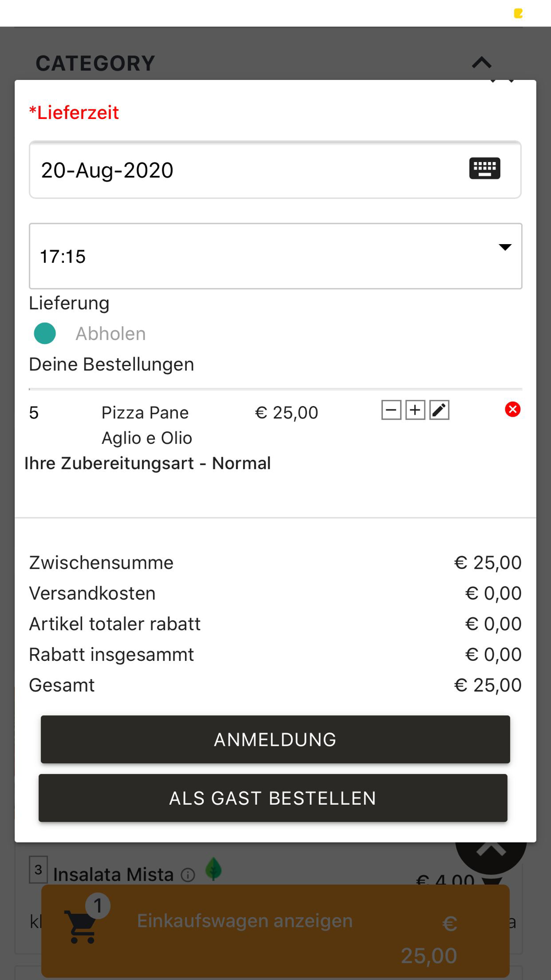Select the Insalata Mista menu item
This screenshot has height=980, width=551.
(113, 875)
